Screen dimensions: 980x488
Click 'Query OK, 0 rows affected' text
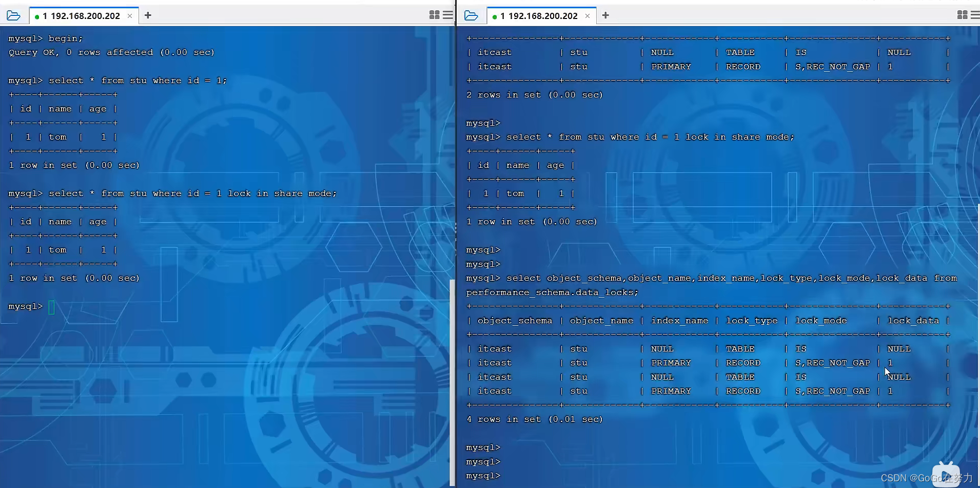(x=81, y=52)
